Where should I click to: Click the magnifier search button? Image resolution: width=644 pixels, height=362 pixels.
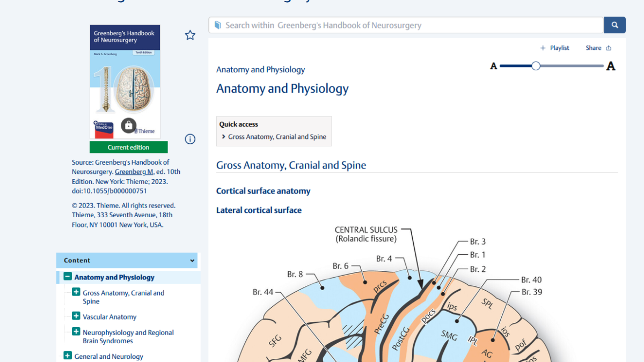tap(614, 25)
